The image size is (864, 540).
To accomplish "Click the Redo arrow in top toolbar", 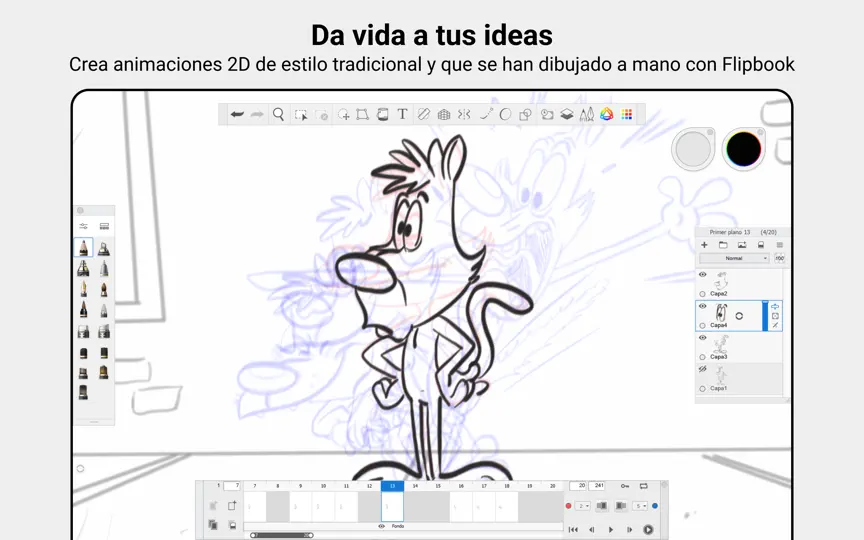I will click(x=257, y=114).
